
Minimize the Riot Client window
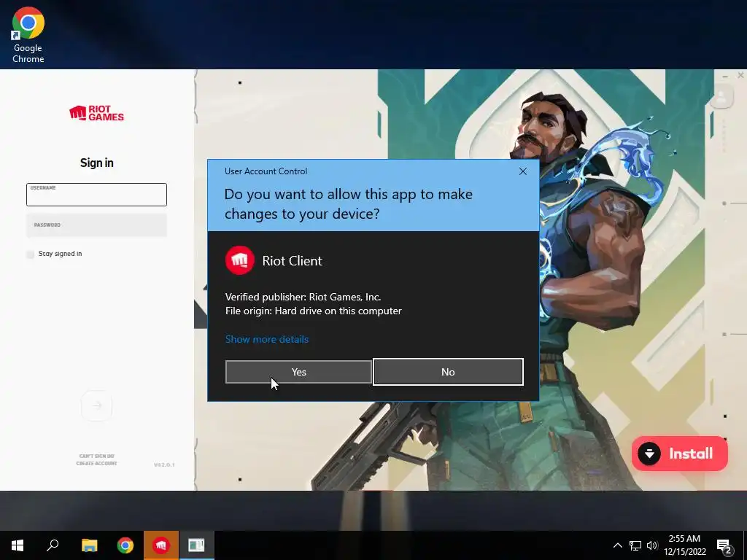(725, 76)
